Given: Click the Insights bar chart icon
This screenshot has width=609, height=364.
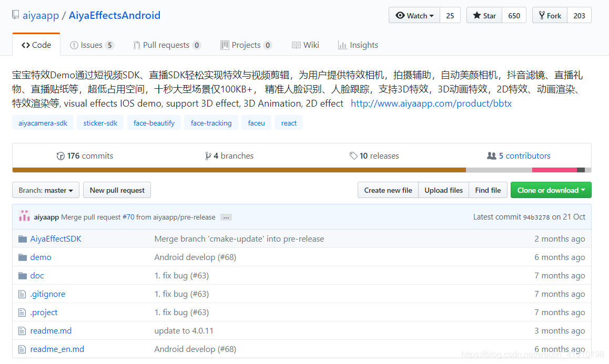Looking at the screenshot, I should [342, 45].
